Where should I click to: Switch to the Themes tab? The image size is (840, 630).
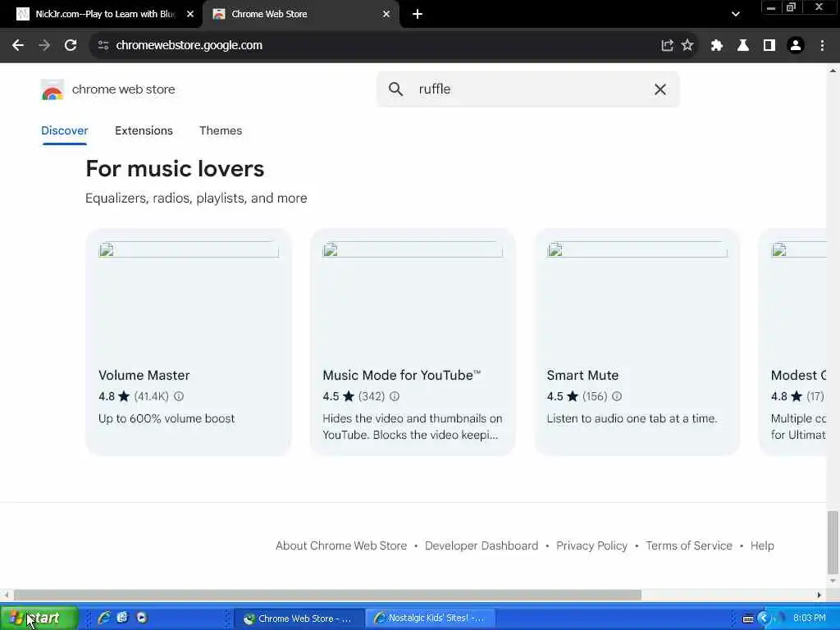(221, 130)
